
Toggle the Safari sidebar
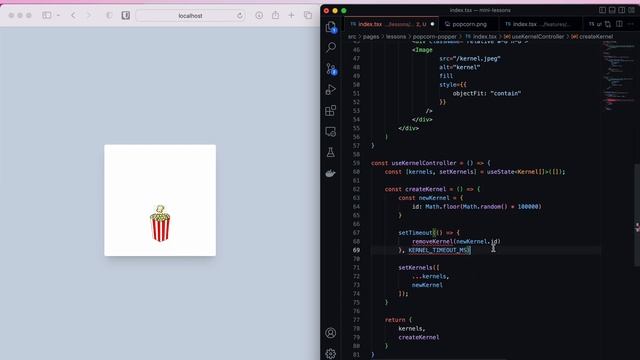pyautogui.click(x=47, y=16)
